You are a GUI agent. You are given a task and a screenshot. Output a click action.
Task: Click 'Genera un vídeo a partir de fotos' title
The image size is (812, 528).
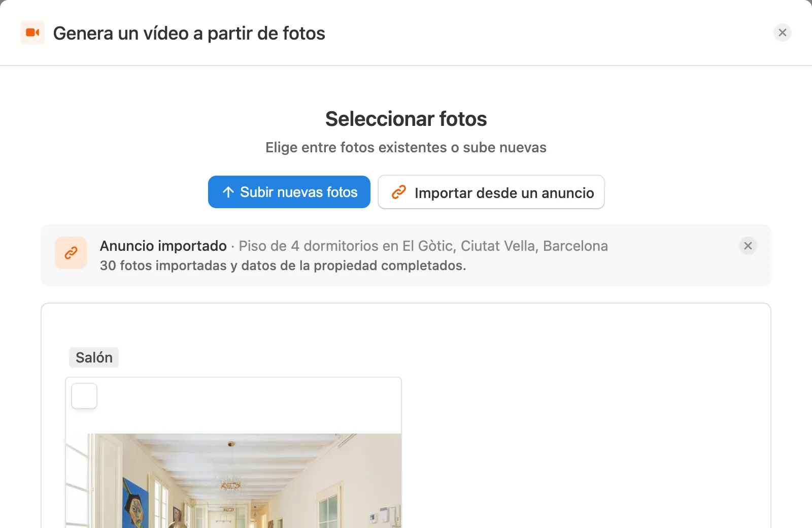tap(189, 34)
